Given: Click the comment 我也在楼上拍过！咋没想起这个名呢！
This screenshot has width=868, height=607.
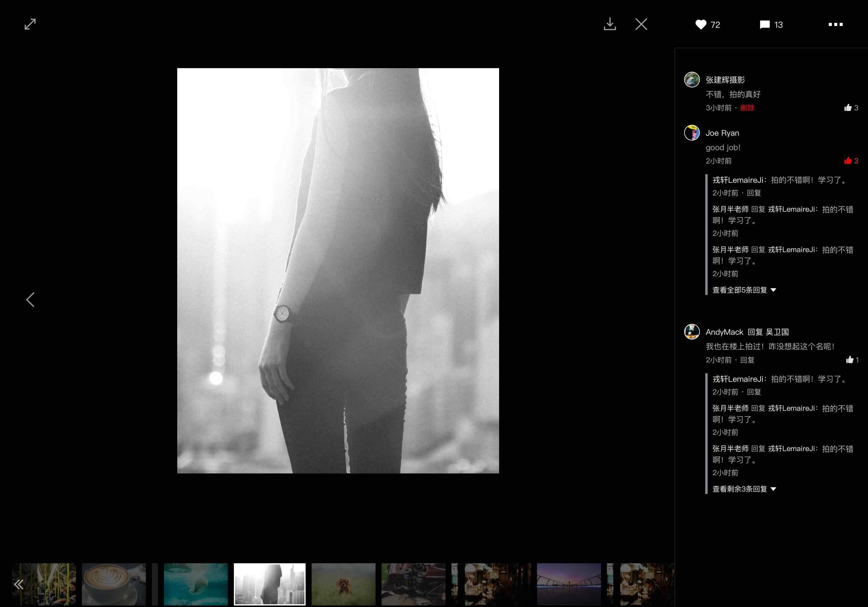Looking at the screenshot, I should pyautogui.click(x=770, y=346).
